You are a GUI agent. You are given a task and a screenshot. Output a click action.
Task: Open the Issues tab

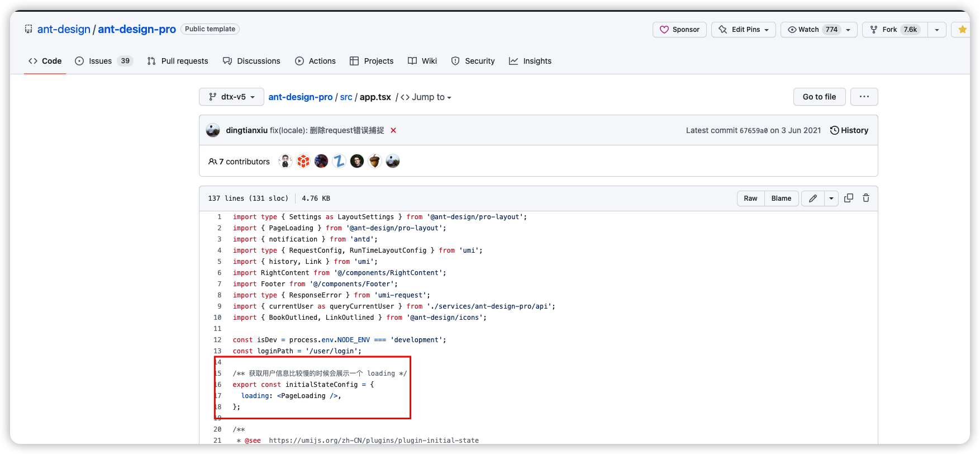coord(104,61)
